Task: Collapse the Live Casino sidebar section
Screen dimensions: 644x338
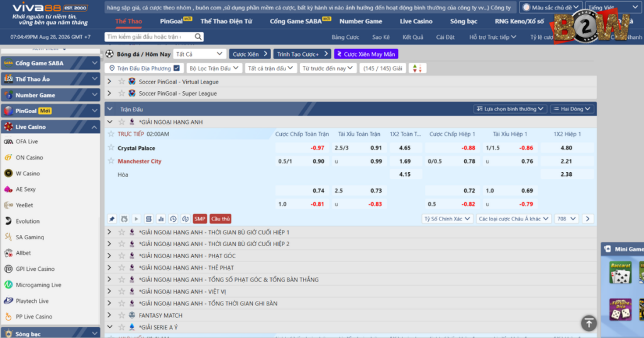Action: coord(50,127)
